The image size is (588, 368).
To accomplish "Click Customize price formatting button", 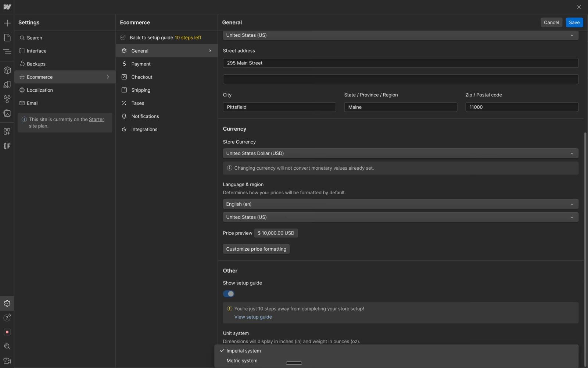I will (256, 249).
